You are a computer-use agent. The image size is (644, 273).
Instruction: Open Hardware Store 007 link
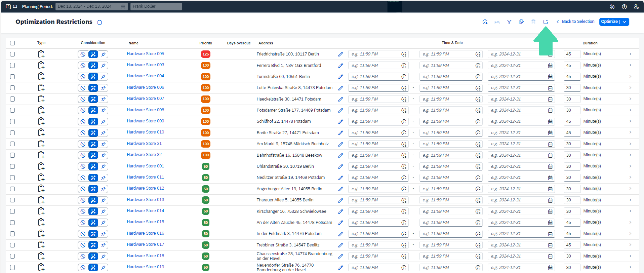(x=146, y=99)
